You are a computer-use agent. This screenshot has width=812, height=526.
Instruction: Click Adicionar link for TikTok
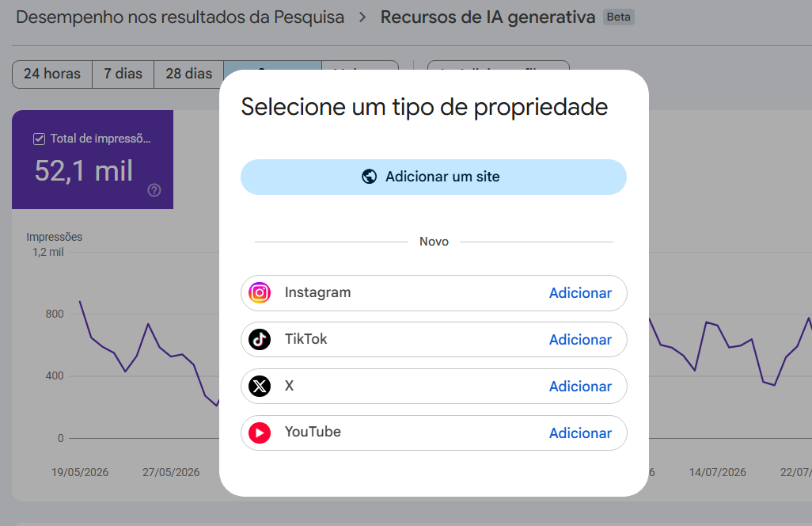(x=580, y=340)
